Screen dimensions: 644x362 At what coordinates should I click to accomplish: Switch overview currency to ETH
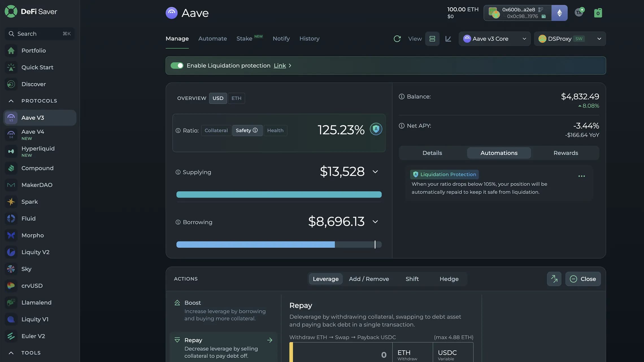(236, 98)
